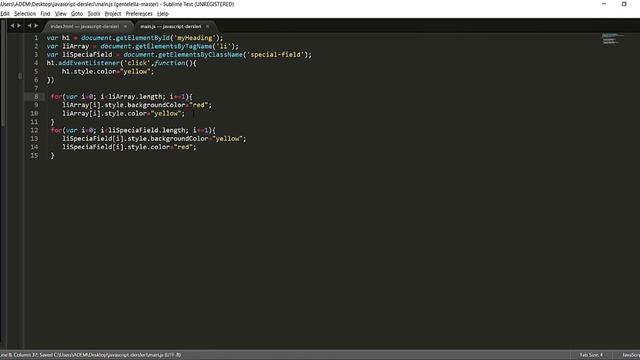Open the Edit menu
The height and width of the screenshot is (360, 640).
[x=5, y=13]
